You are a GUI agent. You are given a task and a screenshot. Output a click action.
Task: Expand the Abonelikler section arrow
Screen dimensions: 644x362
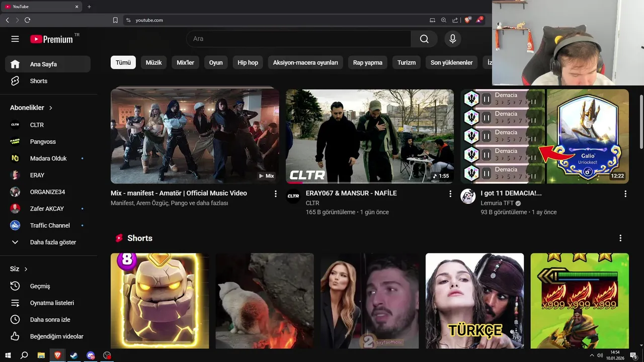[x=51, y=108]
